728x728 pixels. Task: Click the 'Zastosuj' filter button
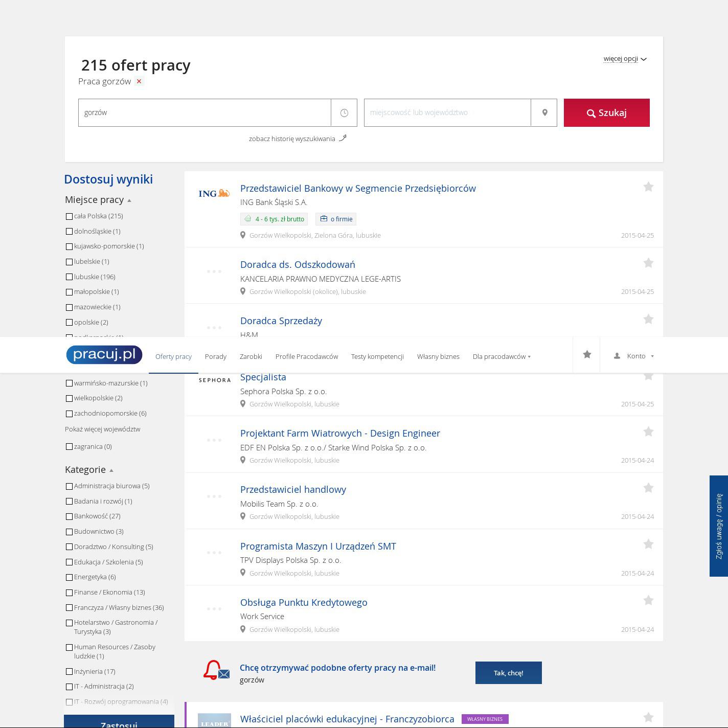coord(119,722)
